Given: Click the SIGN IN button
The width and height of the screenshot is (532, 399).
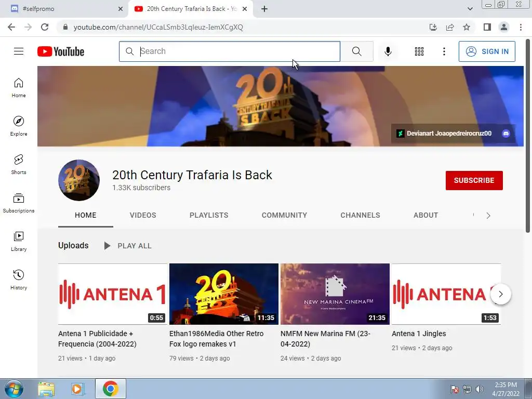Looking at the screenshot, I should coord(487,51).
